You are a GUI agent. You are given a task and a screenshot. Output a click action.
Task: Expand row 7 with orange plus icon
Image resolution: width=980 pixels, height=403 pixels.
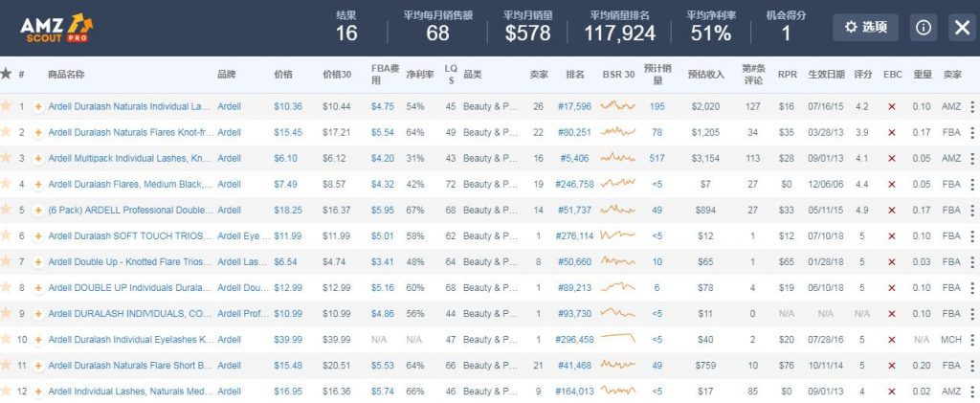coord(38,261)
